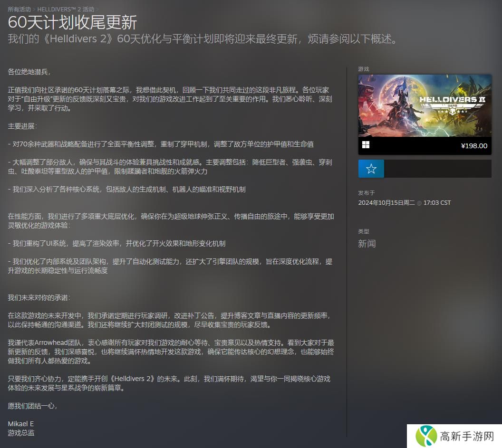
Task: Click the ¥198.00 price label
Action: pyautogui.click(x=474, y=146)
